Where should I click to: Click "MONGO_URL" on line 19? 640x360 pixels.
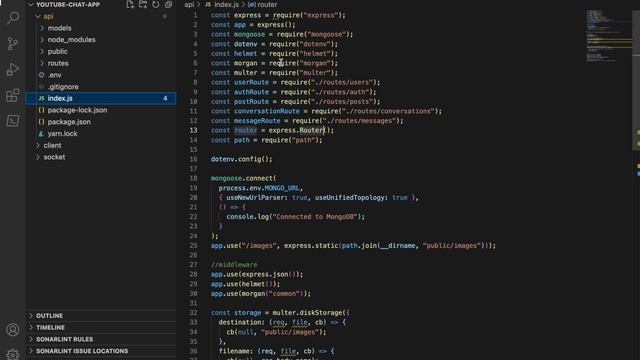pyautogui.click(x=282, y=188)
